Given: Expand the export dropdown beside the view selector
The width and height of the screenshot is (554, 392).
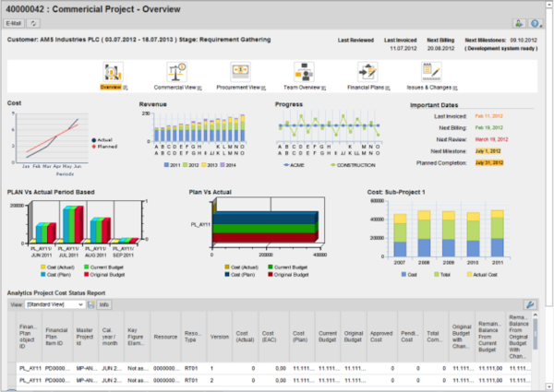Looking at the screenshot, I should click(x=90, y=303).
